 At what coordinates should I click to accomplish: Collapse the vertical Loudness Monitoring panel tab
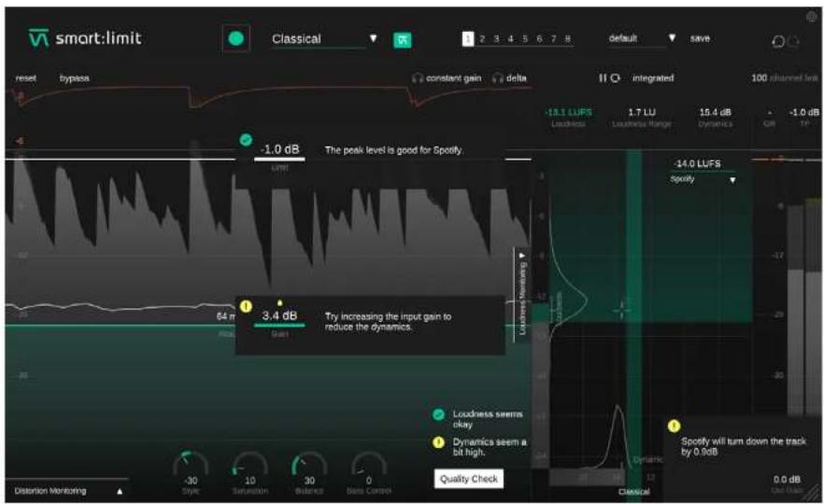click(x=522, y=296)
